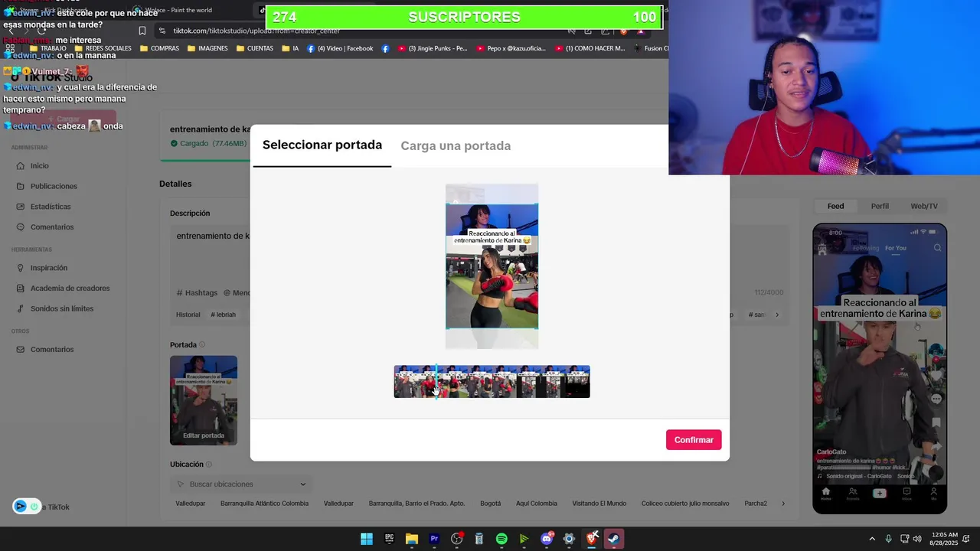The image size is (980, 551).
Task: Choose the Aquí Colombia location chip
Action: click(x=537, y=504)
